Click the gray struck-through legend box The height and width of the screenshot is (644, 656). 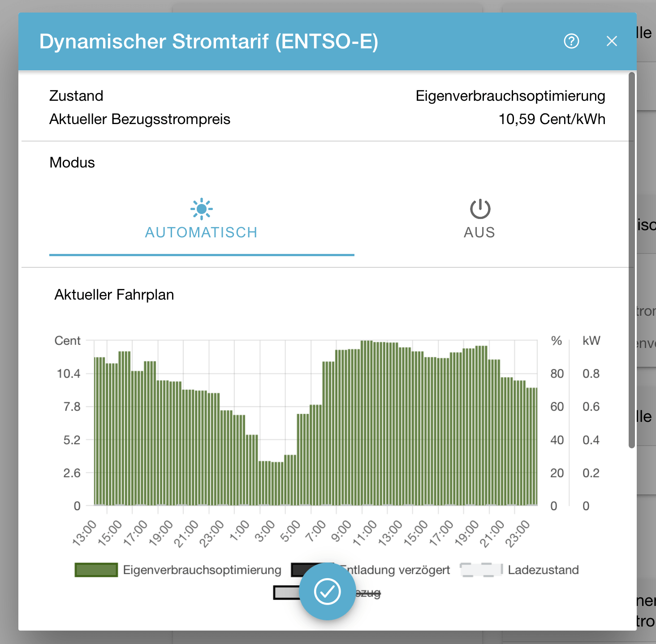[x=287, y=592]
